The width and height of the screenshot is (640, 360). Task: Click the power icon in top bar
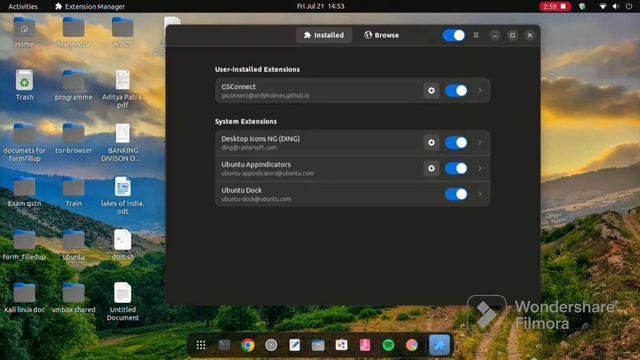pos(629,6)
